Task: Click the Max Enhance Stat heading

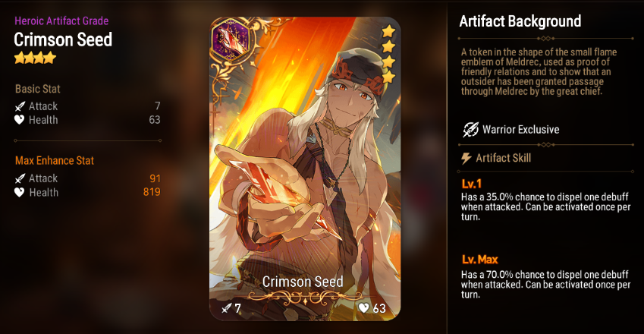Action: [55, 161]
